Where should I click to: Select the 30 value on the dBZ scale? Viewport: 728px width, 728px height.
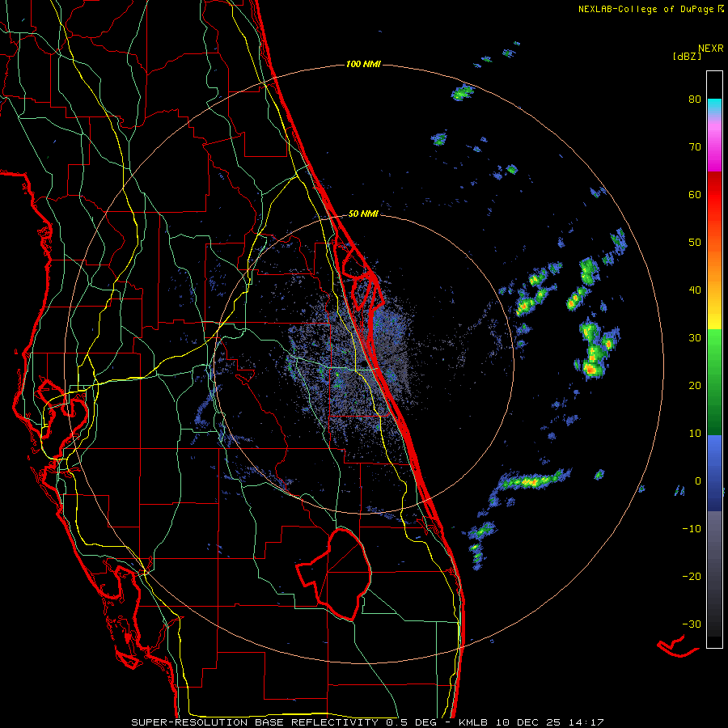(695, 338)
